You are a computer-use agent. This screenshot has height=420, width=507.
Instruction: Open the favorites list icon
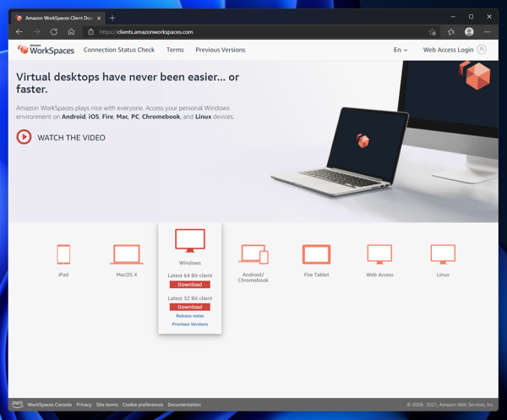[x=451, y=31]
